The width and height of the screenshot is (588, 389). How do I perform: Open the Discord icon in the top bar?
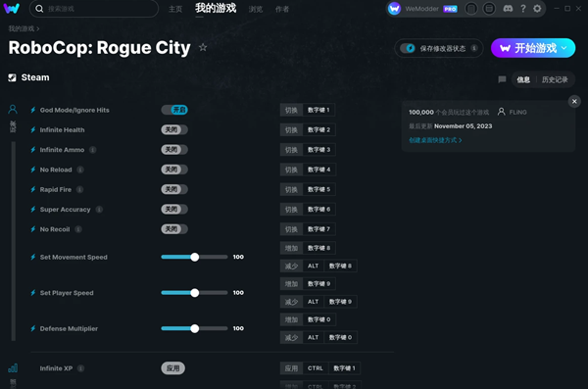(x=508, y=9)
